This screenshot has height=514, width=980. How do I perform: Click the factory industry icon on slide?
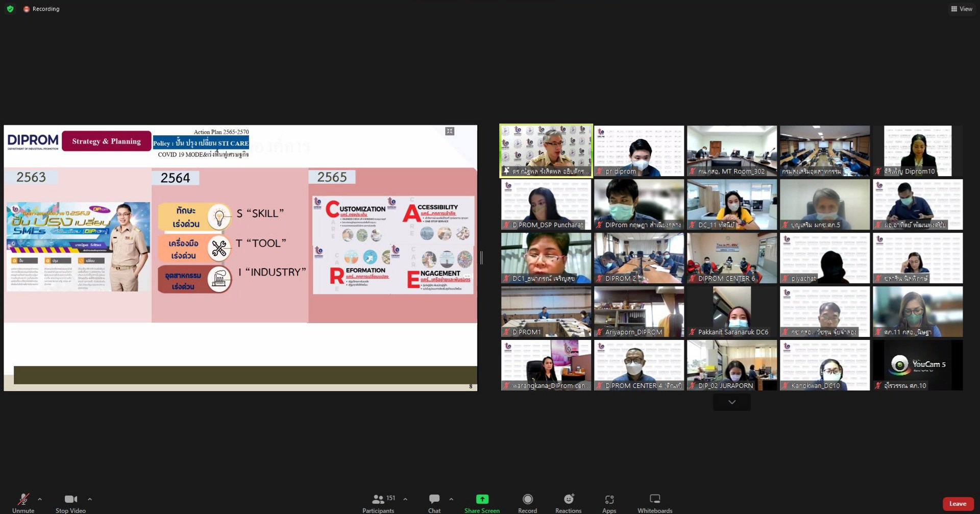click(219, 279)
